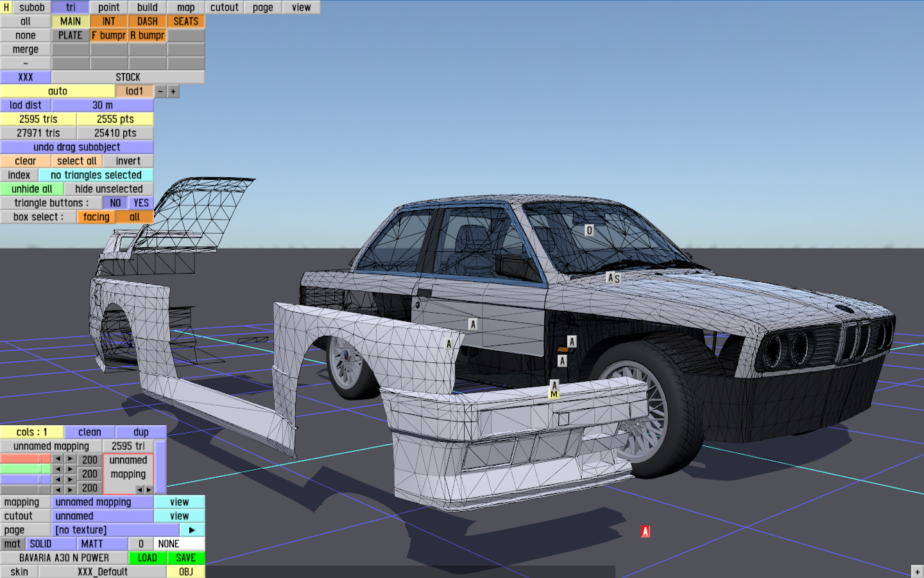The image size is (924, 578).
Task: Click the blue colour row's left arrow
Action: [58, 479]
